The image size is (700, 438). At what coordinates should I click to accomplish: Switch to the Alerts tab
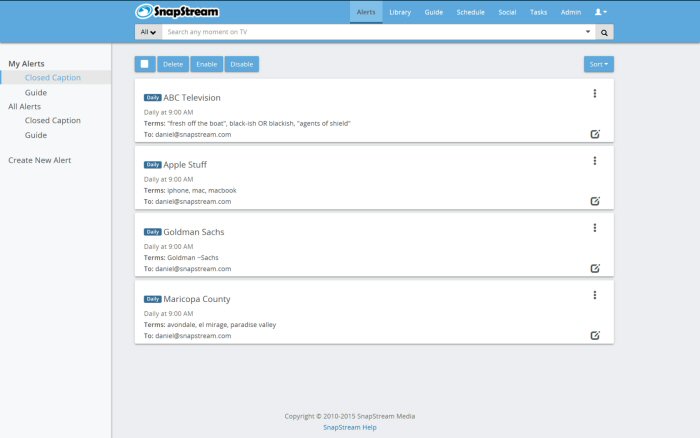pyautogui.click(x=366, y=12)
